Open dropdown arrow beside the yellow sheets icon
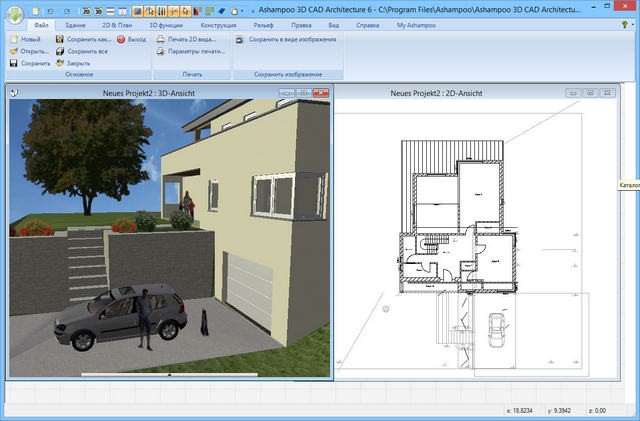Viewport: 640px width, 421px height. tap(242, 11)
